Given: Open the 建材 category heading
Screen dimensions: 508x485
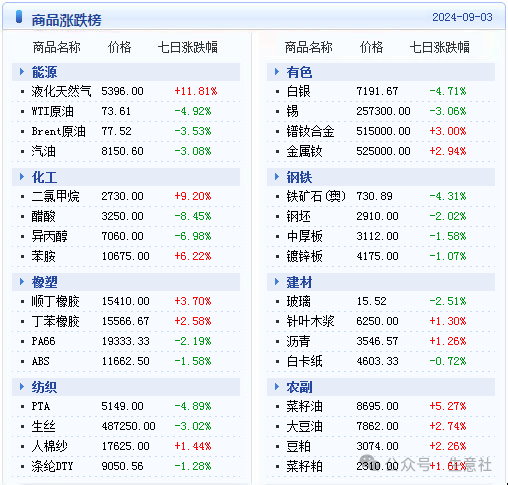Looking at the screenshot, I should [x=299, y=282].
